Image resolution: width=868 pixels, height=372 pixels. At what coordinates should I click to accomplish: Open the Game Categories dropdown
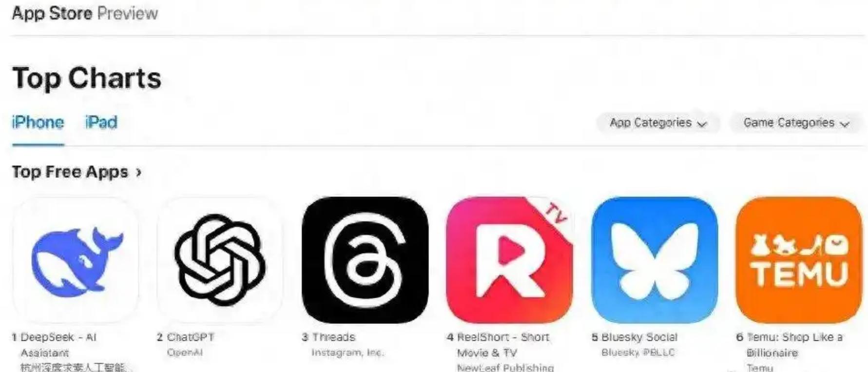point(796,123)
